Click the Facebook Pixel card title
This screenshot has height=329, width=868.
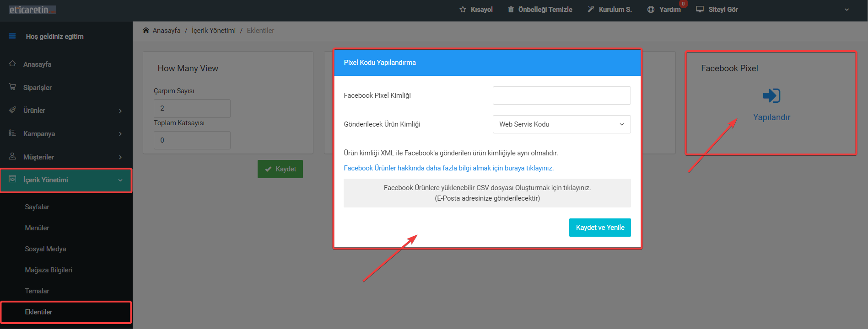729,68
